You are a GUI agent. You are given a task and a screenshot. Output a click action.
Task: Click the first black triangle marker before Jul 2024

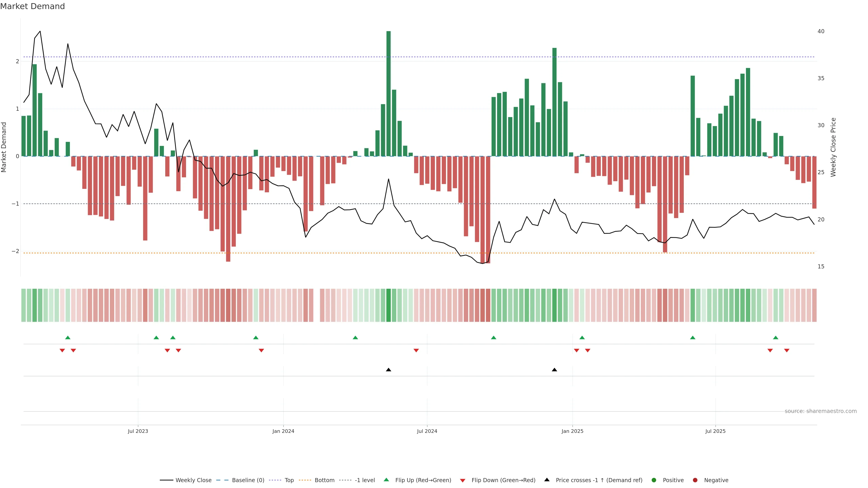click(x=389, y=370)
